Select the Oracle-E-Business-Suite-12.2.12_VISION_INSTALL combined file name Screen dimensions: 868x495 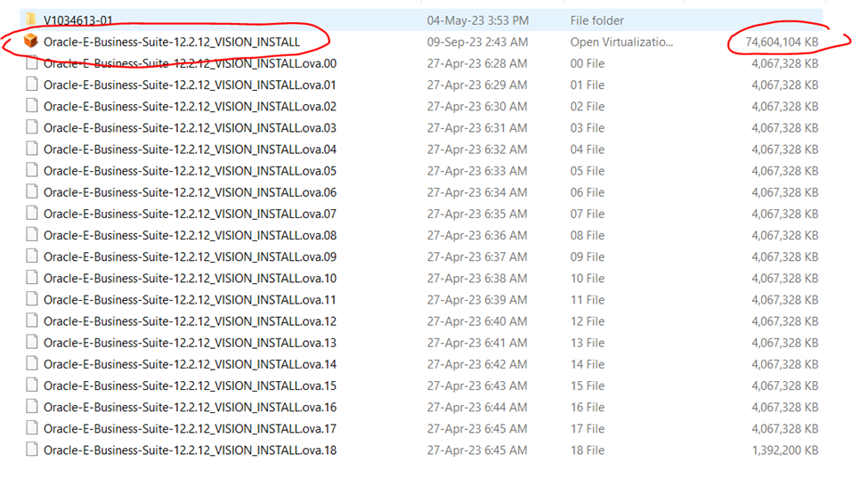172,42
